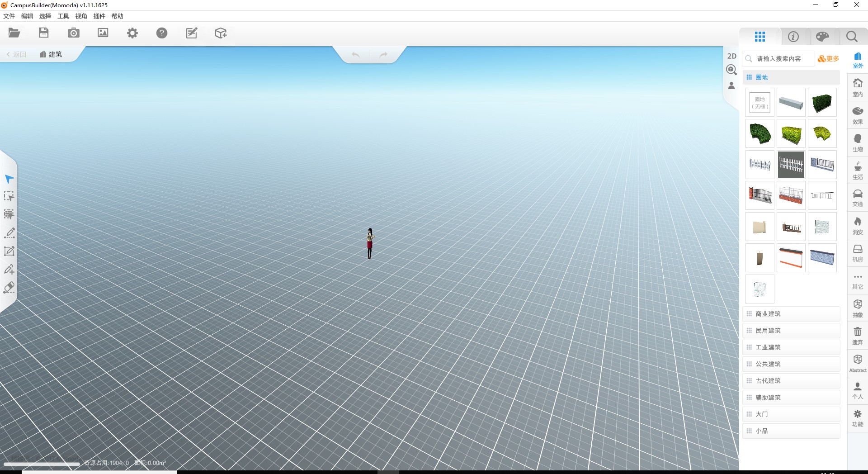Select the red brick wall fence thumbnail
Image resolution: width=868 pixels, height=474 pixels.
[791, 195]
